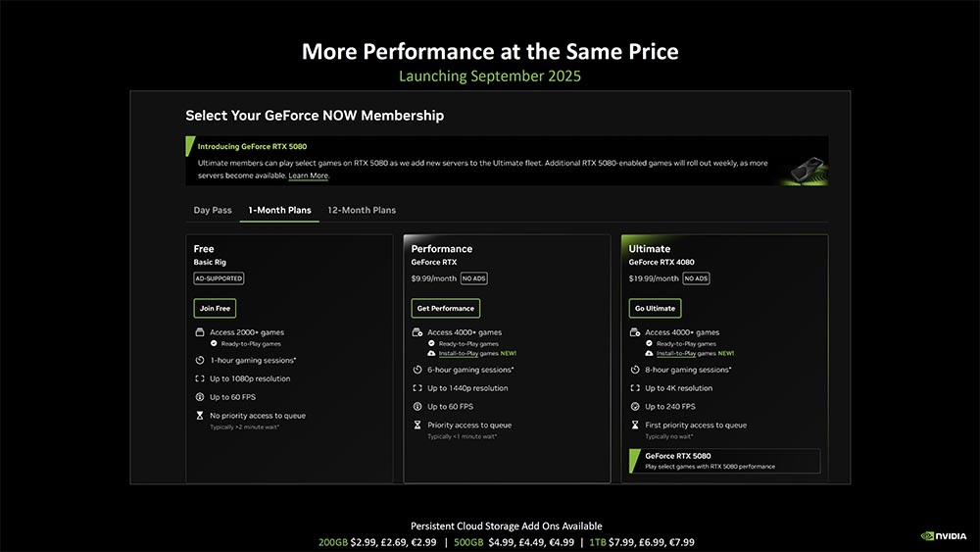Select the 1-Month Plans tab
Viewport: 980px width, 552px height.
click(279, 210)
